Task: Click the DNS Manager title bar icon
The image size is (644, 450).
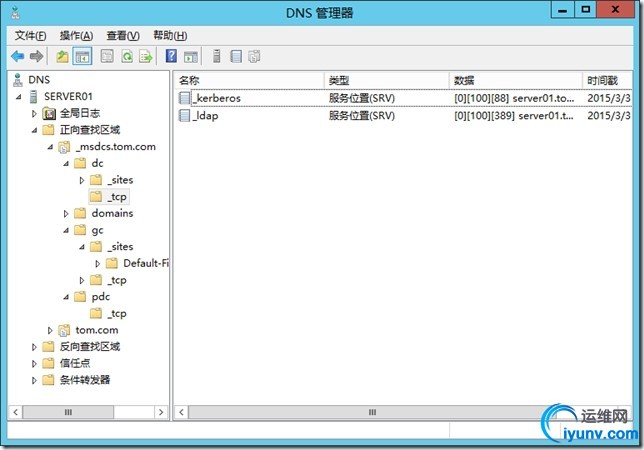Action: 15,13
